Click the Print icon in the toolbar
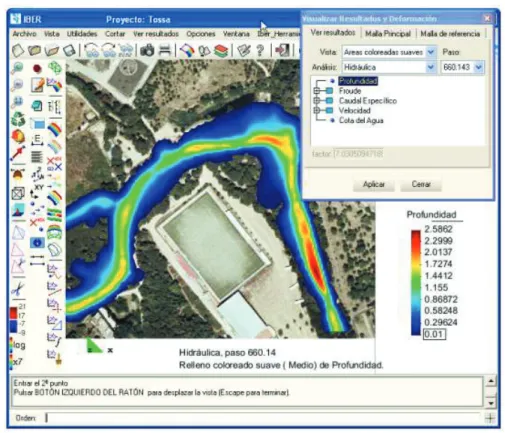505x433 pixels. click(165, 51)
